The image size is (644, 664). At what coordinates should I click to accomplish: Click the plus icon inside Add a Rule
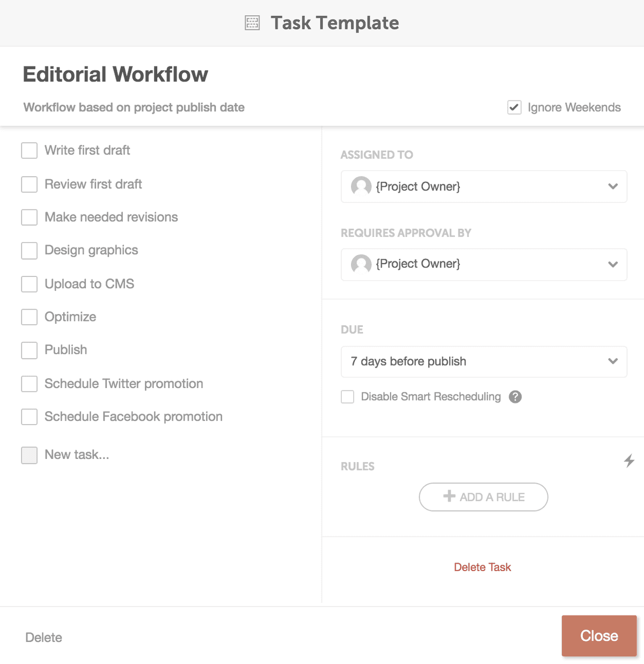pos(449,497)
